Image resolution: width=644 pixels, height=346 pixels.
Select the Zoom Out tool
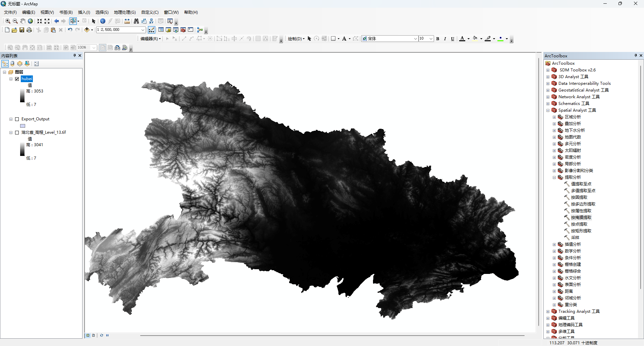coord(15,21)
